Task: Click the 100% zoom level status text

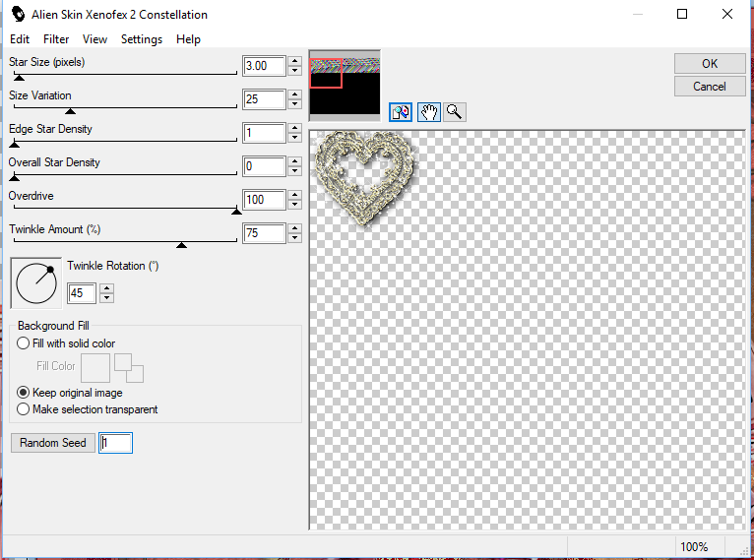Action: 694,546
